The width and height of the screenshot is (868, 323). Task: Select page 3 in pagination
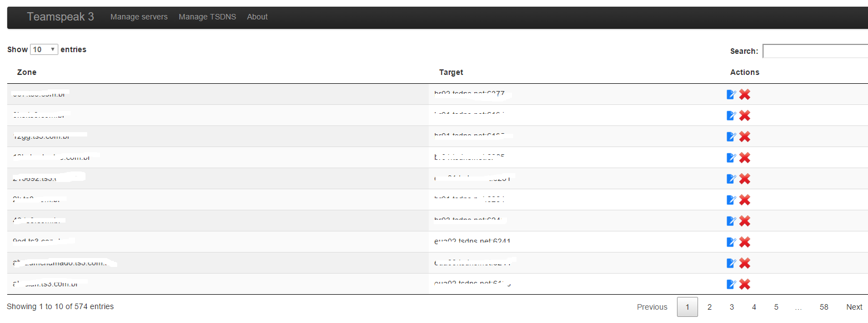[x=732, y=307]
